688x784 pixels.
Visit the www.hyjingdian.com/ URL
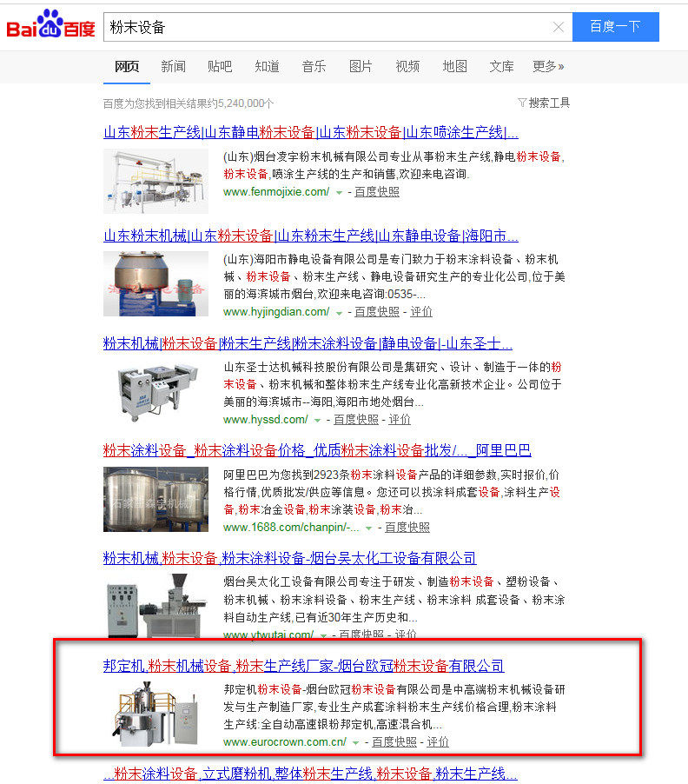click(275, 312)
